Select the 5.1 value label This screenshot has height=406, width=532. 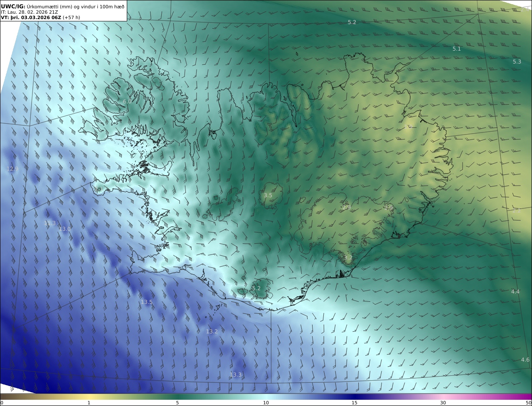[457, 49]
